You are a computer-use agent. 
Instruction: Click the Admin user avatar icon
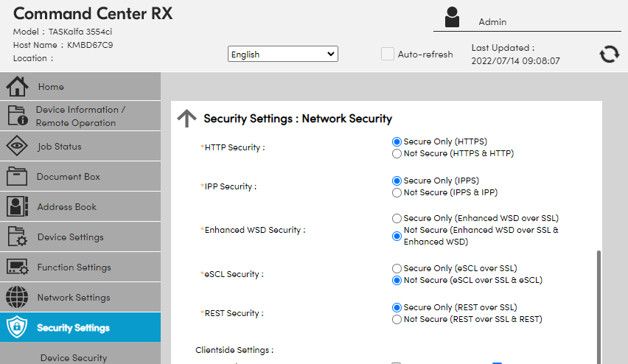tap(452, 17)
